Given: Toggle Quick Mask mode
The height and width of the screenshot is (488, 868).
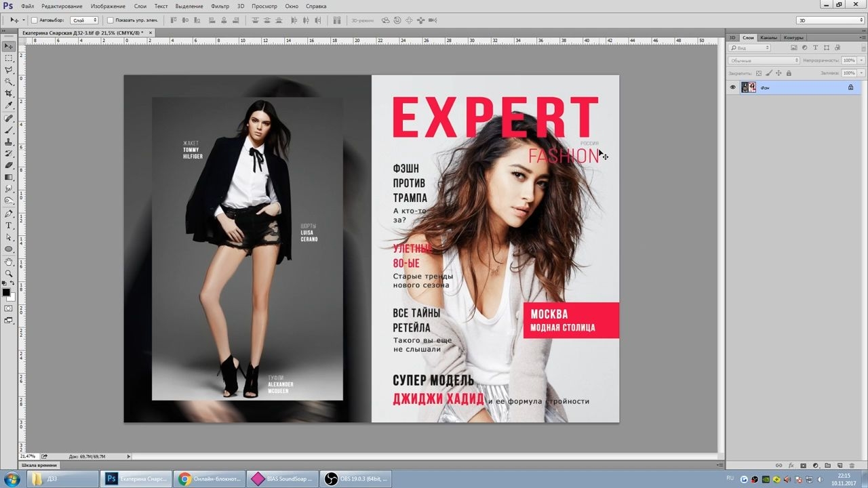Looking at the screenshot, I should click(9, 308).
